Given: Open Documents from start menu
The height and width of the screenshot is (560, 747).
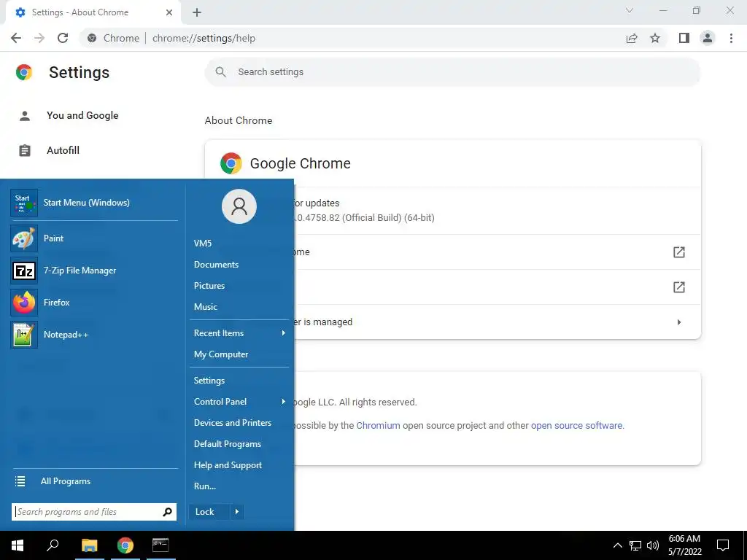Looking at the screenshot, I should tap(216, 265).
